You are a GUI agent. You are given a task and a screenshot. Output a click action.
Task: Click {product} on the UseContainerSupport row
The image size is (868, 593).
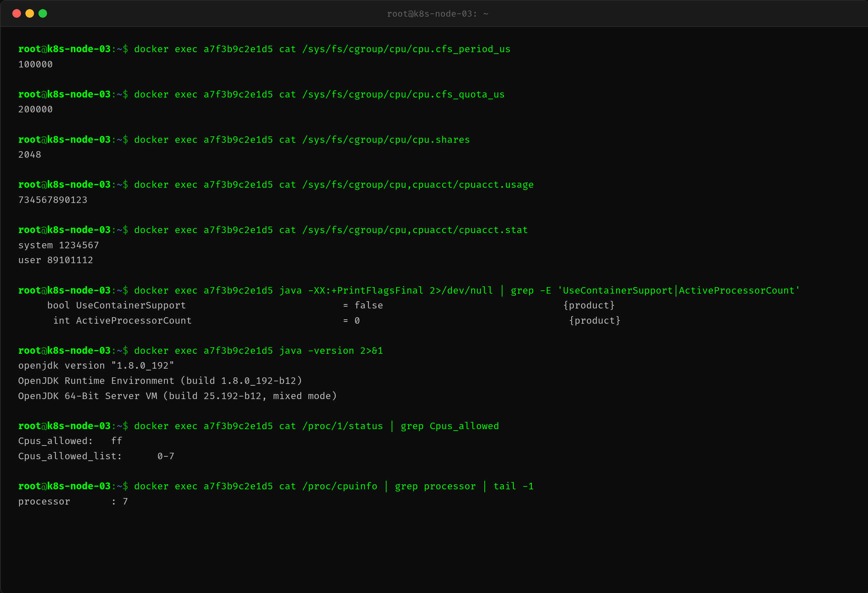tap(589, 305)
